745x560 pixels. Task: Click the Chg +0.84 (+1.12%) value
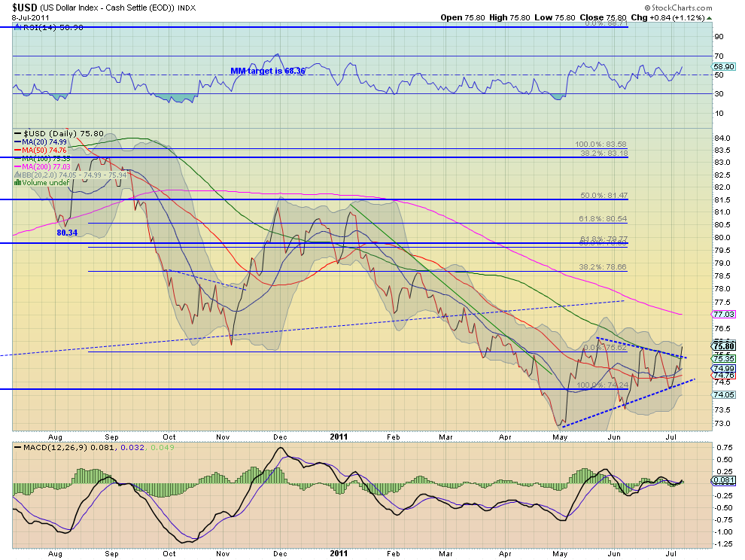pos(667,17)
